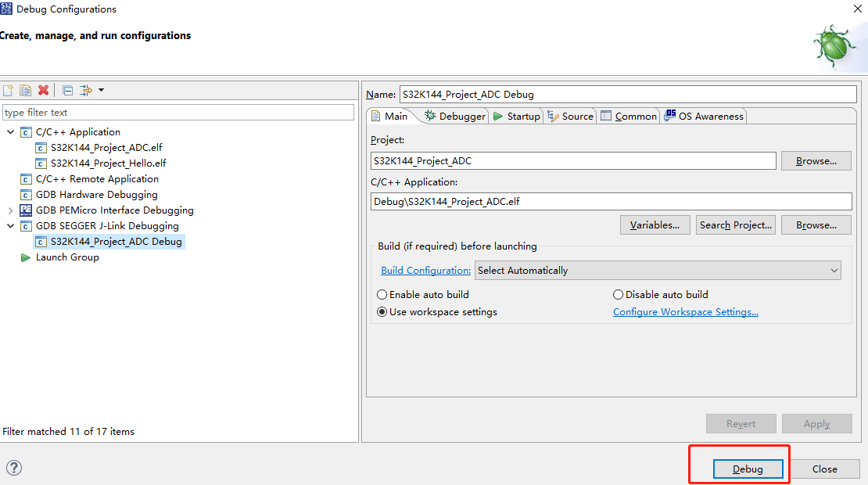Click the Debug button
868x485 pixels.
(x=748, y=469)
